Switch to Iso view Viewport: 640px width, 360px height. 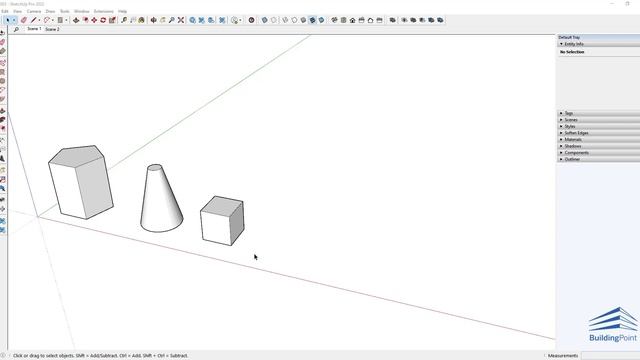pos(334,20)
